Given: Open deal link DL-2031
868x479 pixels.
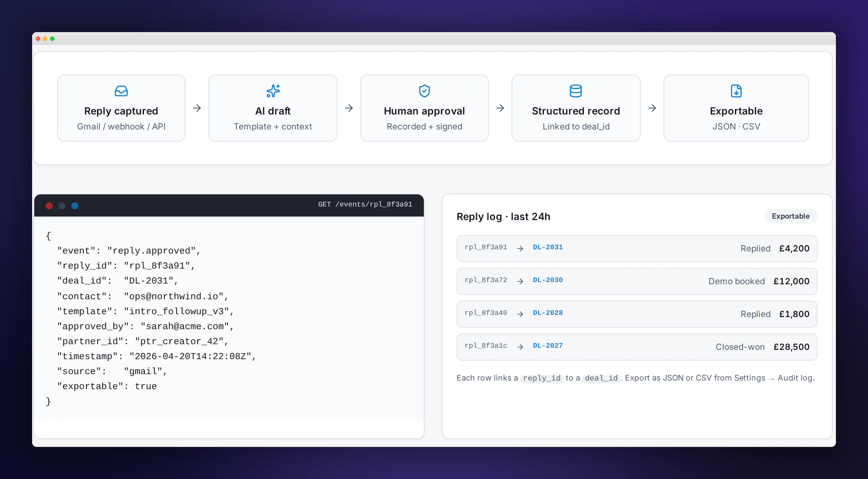Looking at the screenshot, I should [x=548, y=247].
